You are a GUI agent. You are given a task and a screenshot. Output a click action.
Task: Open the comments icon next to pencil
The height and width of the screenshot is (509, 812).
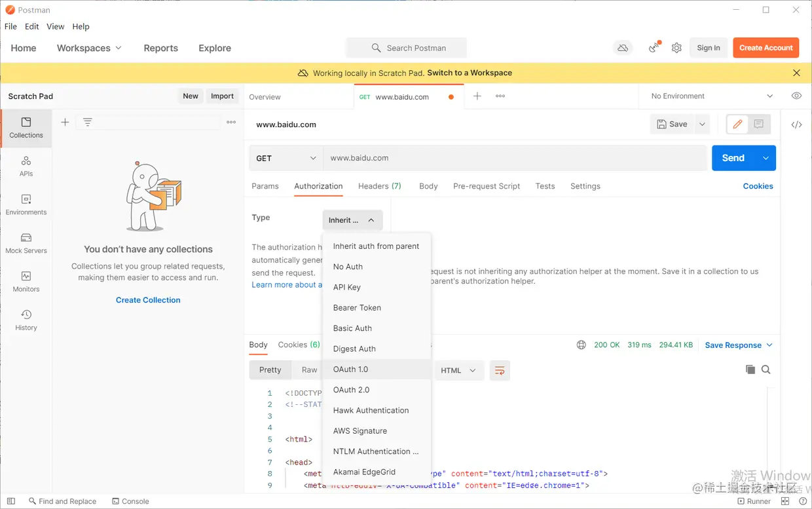click(759, 124)
